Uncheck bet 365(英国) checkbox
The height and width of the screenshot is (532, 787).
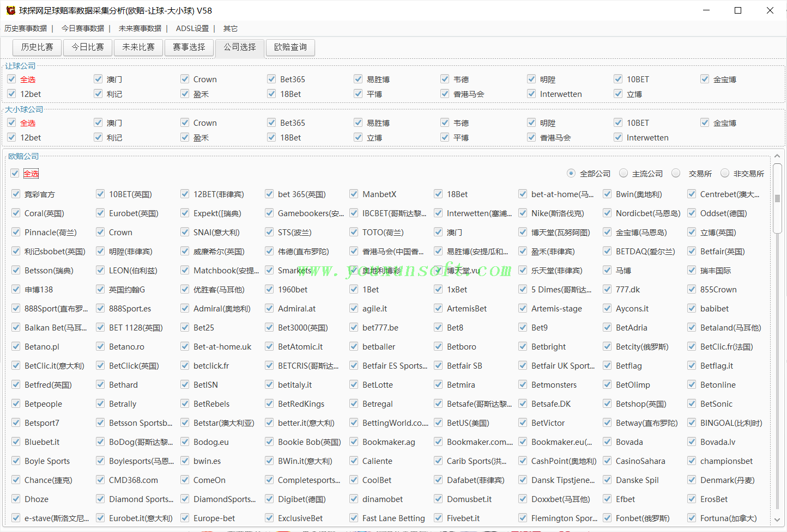click(x=269, y=194)
